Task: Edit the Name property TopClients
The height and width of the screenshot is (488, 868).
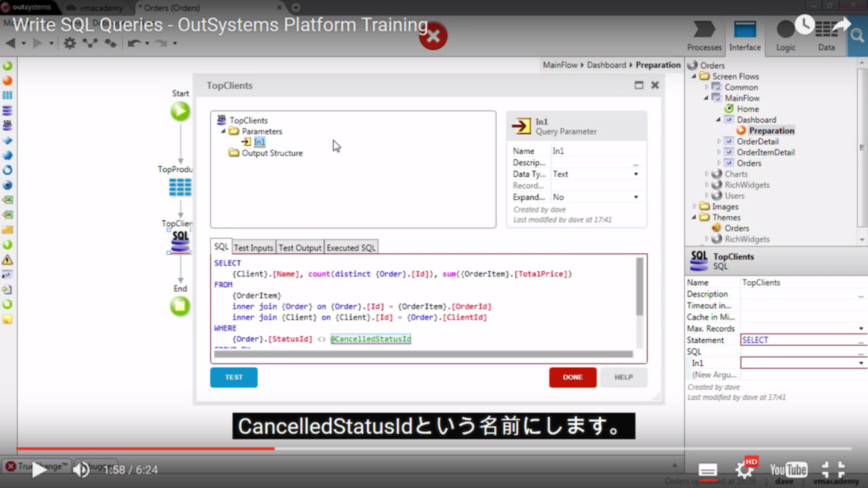Action: (x=803, y=282)
